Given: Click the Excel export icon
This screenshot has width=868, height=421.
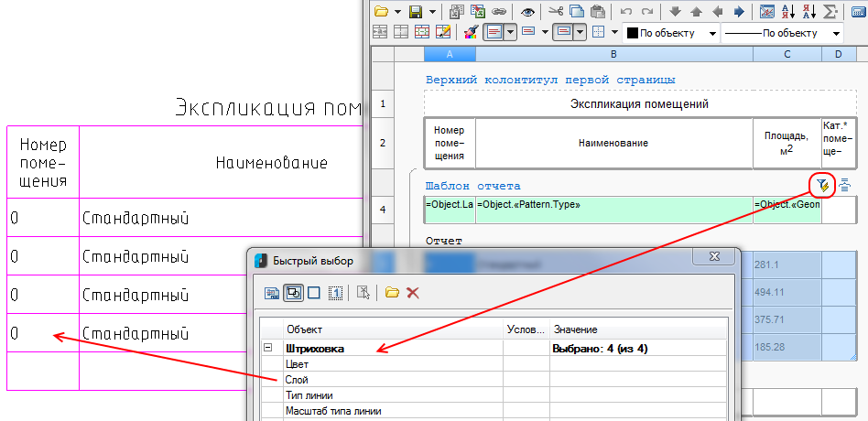Looking at the screenshot, I should (479, 11).
